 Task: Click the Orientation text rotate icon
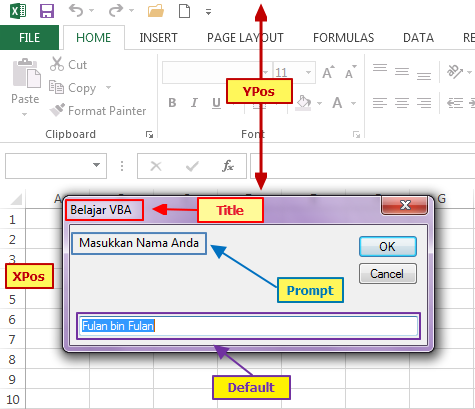[455, 71]
